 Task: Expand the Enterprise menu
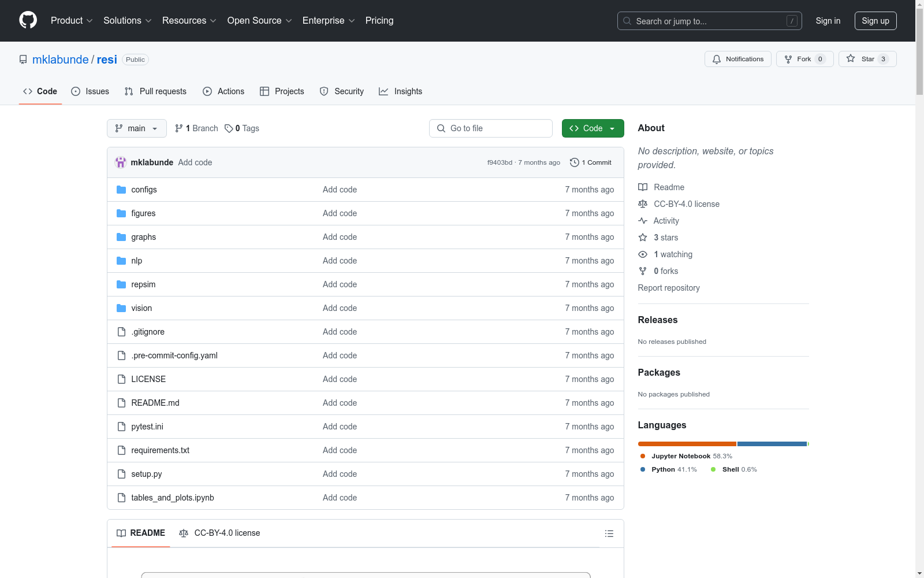point(329,20)
